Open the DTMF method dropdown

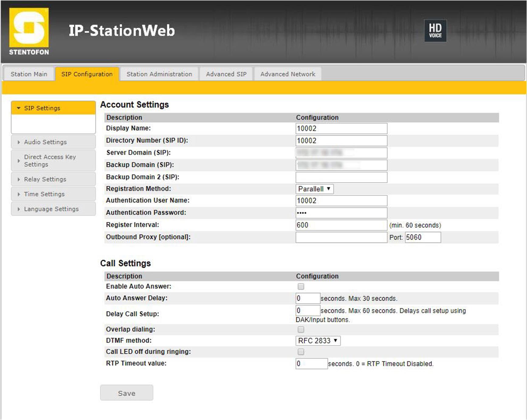click(x=318, y=341)
